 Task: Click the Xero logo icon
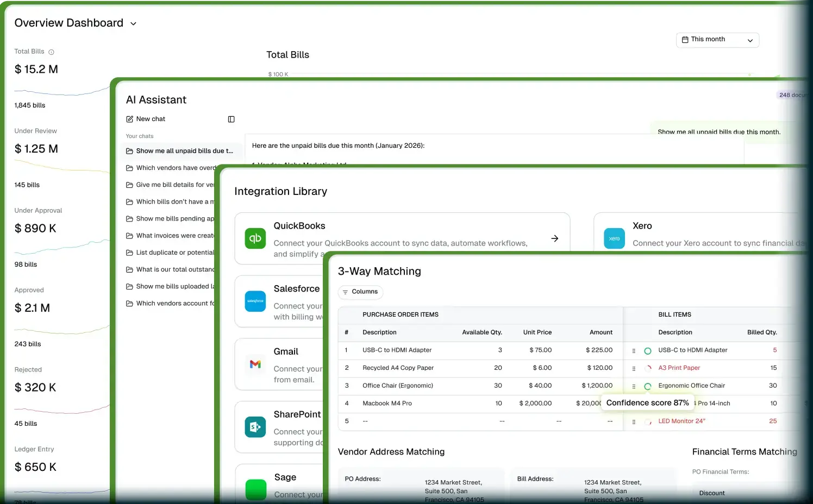(614, 238)
